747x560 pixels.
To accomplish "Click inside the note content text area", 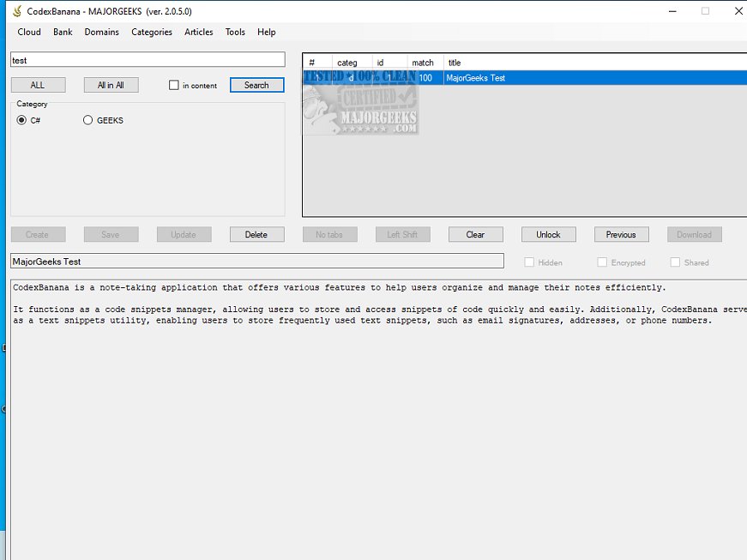I will tap(379, 419).
